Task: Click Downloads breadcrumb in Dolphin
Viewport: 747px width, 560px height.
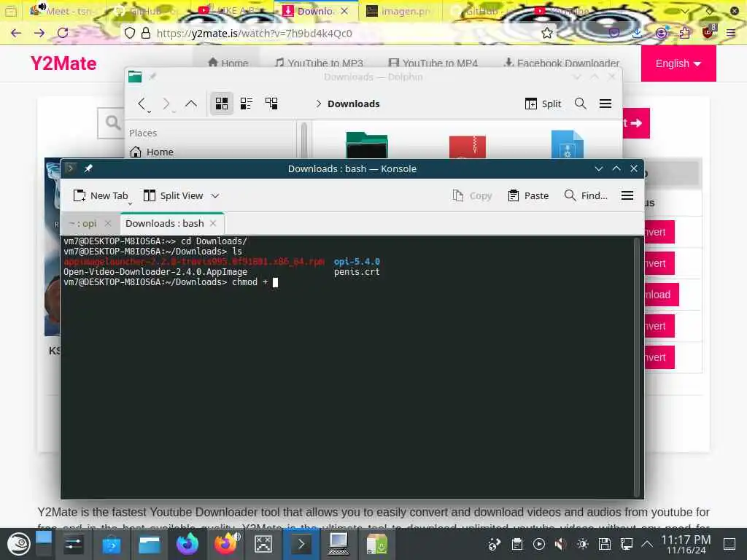Action: tap(354, 104)
